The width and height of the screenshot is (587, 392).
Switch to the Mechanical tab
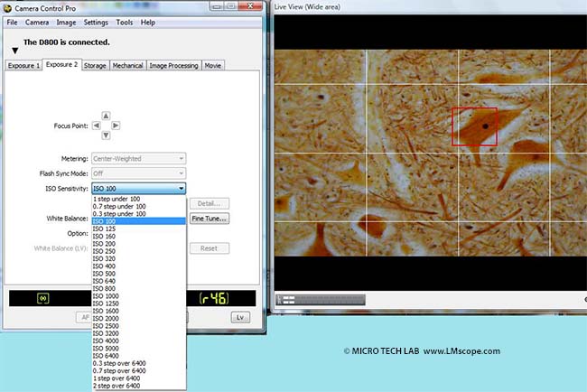click(127, 66)
